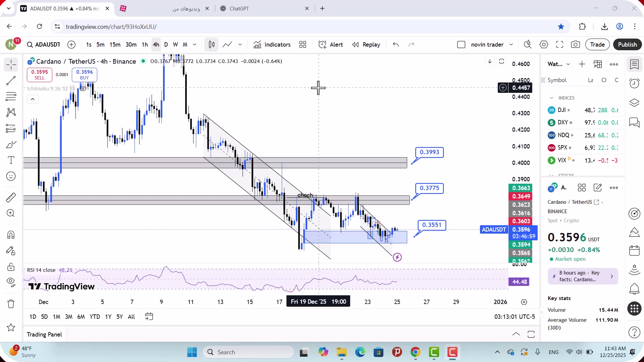Click the ruler measure tool
Viewport: 644px width, 362px height.
(11, 198)
